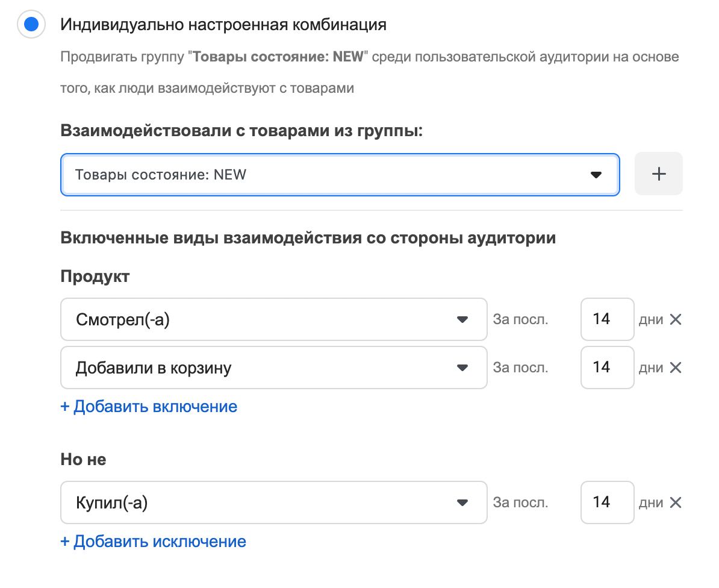The height and width of the screenshot is (588, 719).
Task: Click the caret arrow in 'Добавили в корзину' row
Action: (x=462, y=367)
